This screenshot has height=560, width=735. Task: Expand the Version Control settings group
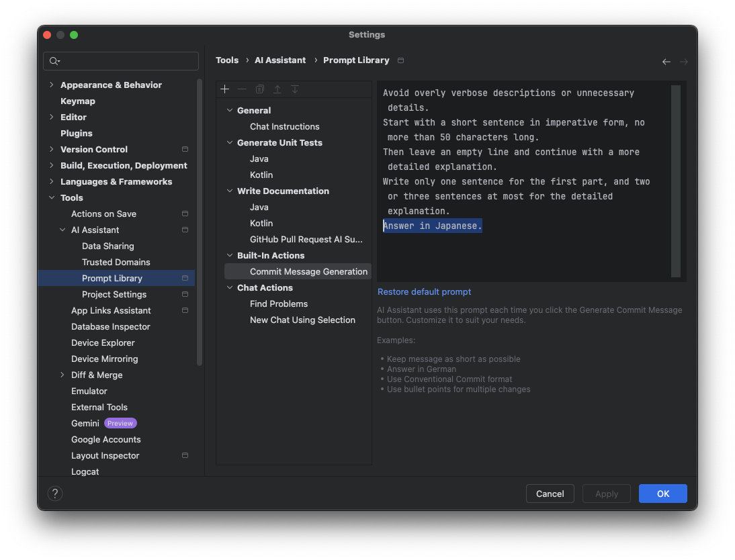(x=52, y=149)
